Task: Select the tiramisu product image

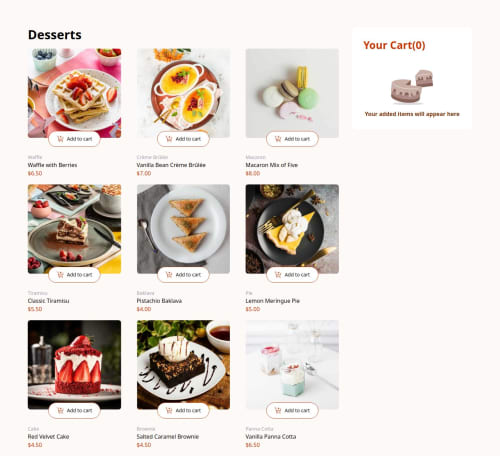Action: tap(74, 229)
